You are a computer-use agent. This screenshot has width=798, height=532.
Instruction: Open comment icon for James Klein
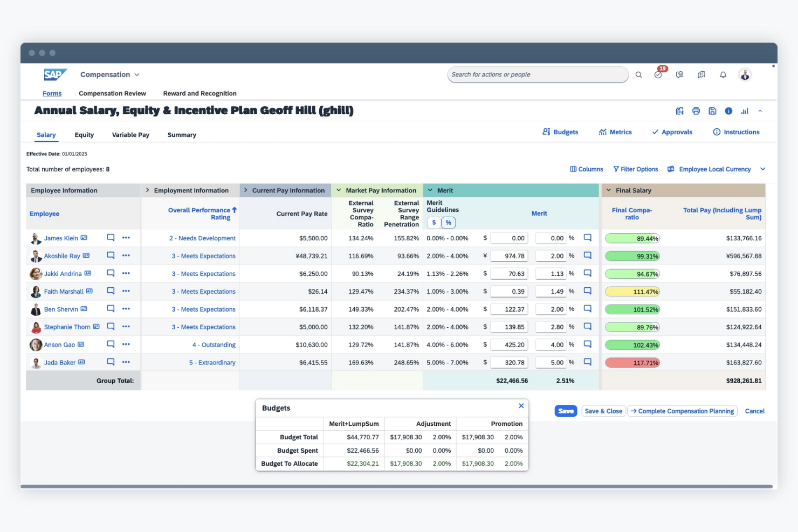[111, 238]
